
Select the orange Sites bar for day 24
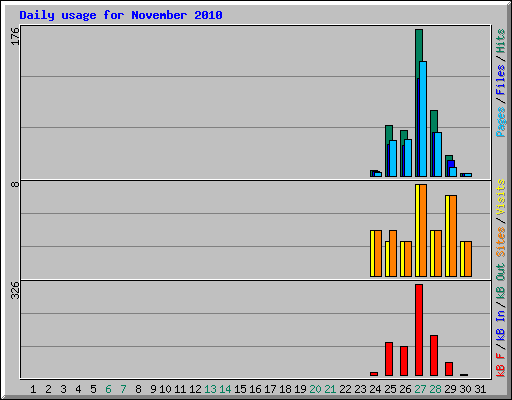(378, 253)
